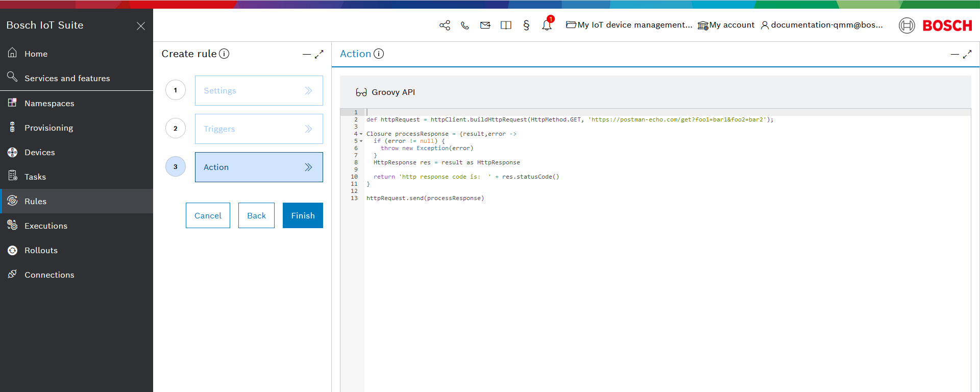Image resolution: width=980 pixels, height=392 pixels.
Task: Open the notifications bell
Action: coord(547,24)
